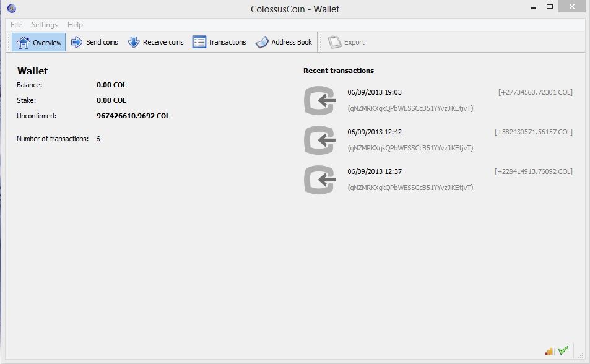590x364 pixels.
Task: Click the network connections signal icon
Action: [549, 351]
